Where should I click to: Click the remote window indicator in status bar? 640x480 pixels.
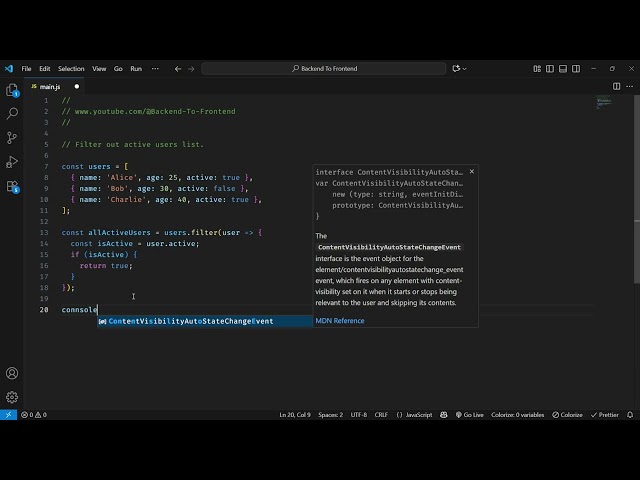click(8, 415)
